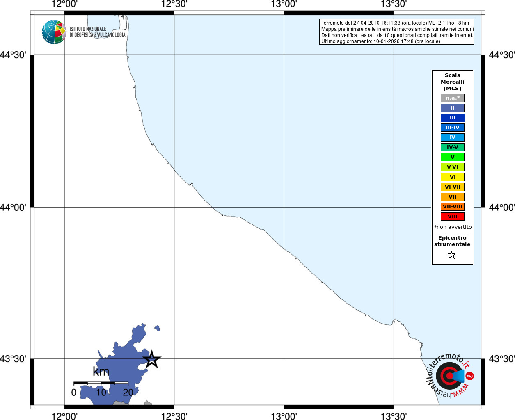This screenshot has height=420, width=515.
Task: Click the epicenter star on the map
Action: coord(152,360)
